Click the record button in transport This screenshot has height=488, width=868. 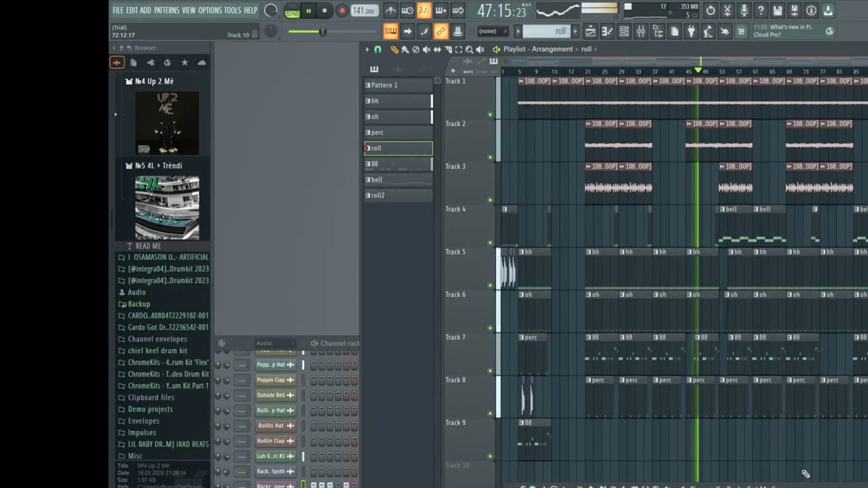coord(342,10)
